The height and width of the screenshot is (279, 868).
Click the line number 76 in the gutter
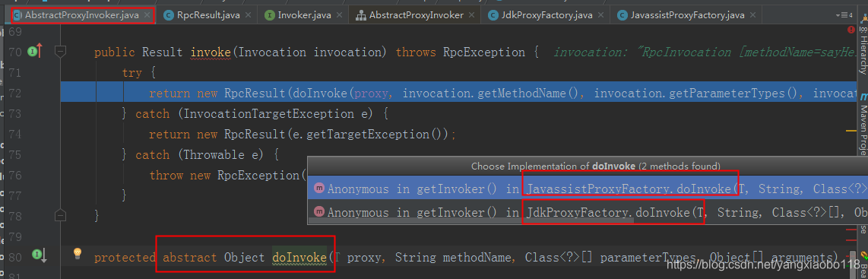[15, 175]
